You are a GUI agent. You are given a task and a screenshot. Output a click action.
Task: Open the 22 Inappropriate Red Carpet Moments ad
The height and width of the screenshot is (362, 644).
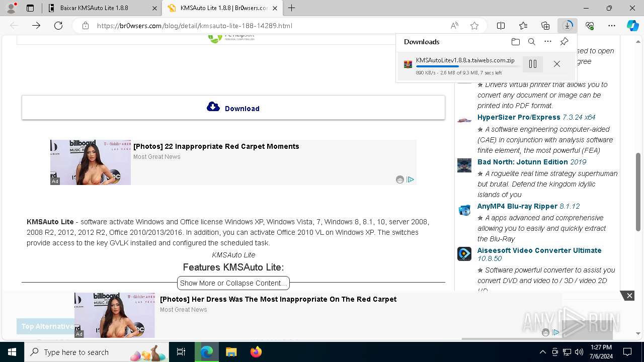click(x=216, y=146)
